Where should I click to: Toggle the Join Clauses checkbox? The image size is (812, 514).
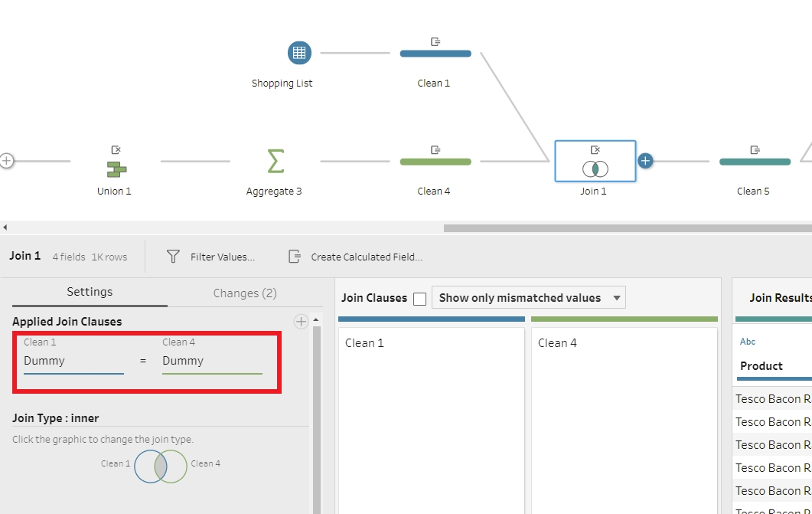[x=420, y=299]
